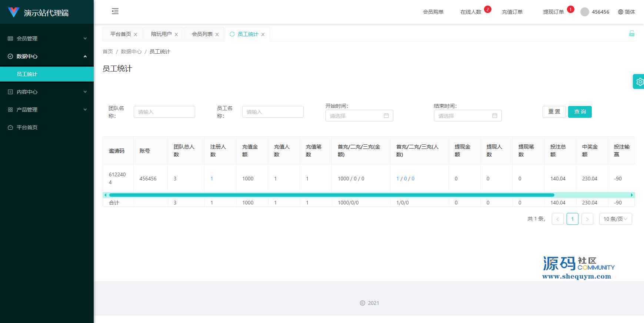644x323 pixels.
Task: Refresh icon on 员工统计 tab
Action: tap(232, 34)
